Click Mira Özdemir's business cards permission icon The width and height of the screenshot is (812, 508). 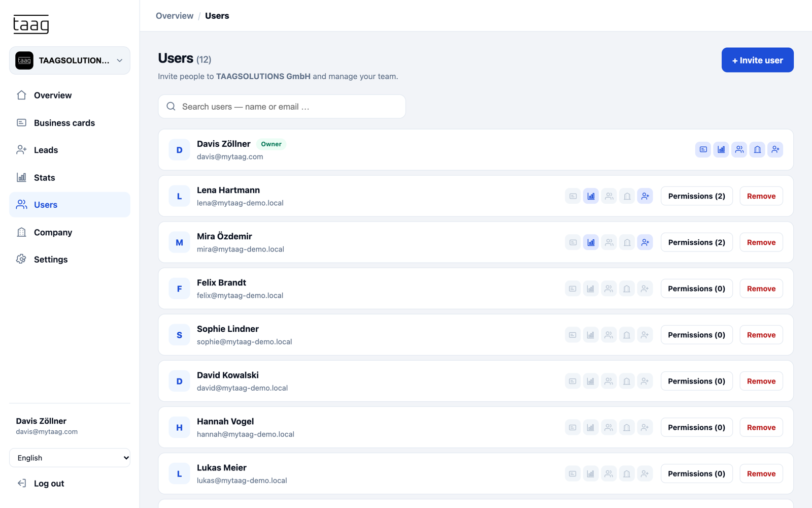click(x=573, y=242)
